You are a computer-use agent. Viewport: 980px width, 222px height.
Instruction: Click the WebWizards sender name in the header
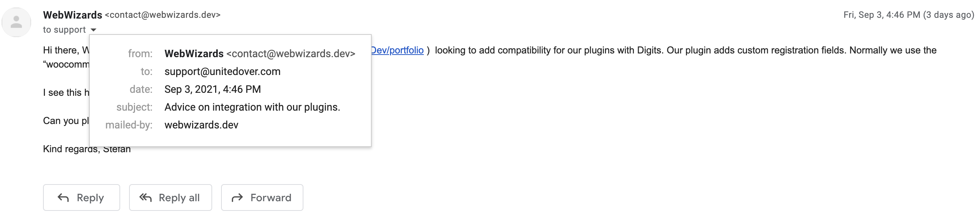[72, 15]
